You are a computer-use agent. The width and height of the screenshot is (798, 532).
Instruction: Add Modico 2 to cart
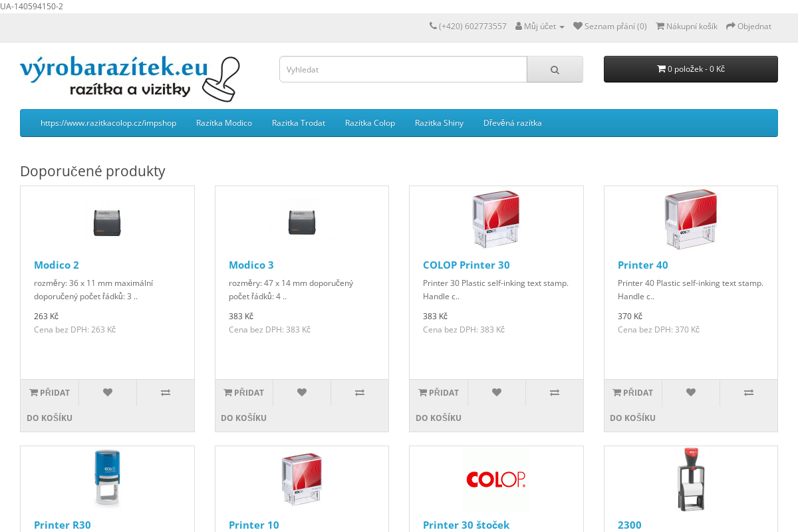point(50,405)
